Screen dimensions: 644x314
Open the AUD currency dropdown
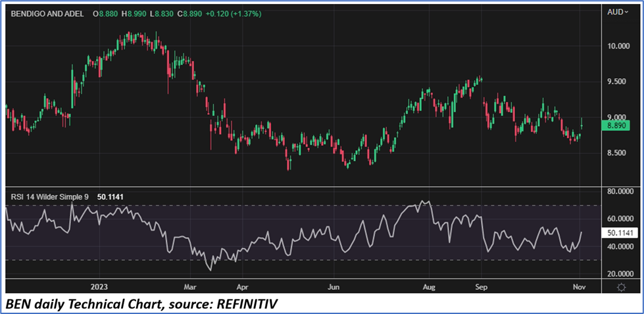(618, 12)
